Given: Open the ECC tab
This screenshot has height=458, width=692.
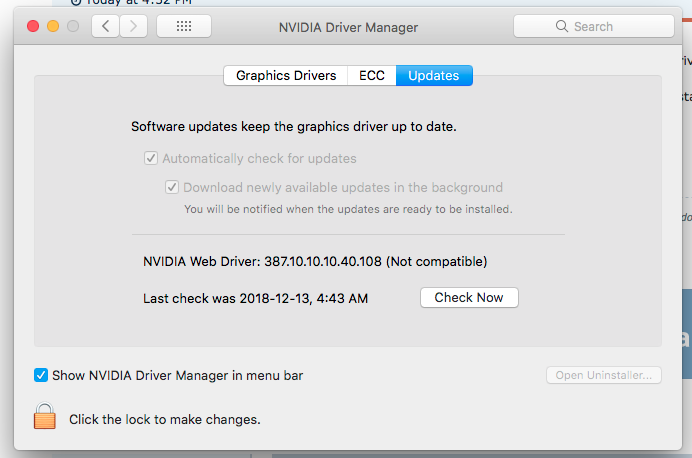Looking at the screenshot, I should tap(371, 76).
